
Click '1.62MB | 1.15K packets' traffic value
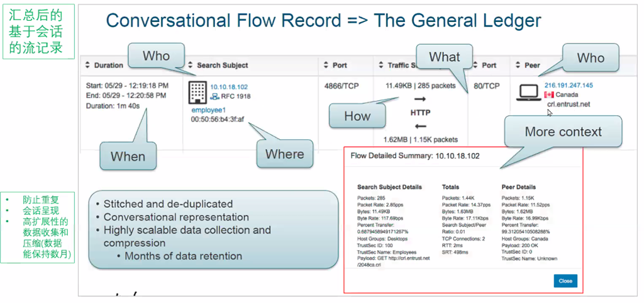coord(420,140)
